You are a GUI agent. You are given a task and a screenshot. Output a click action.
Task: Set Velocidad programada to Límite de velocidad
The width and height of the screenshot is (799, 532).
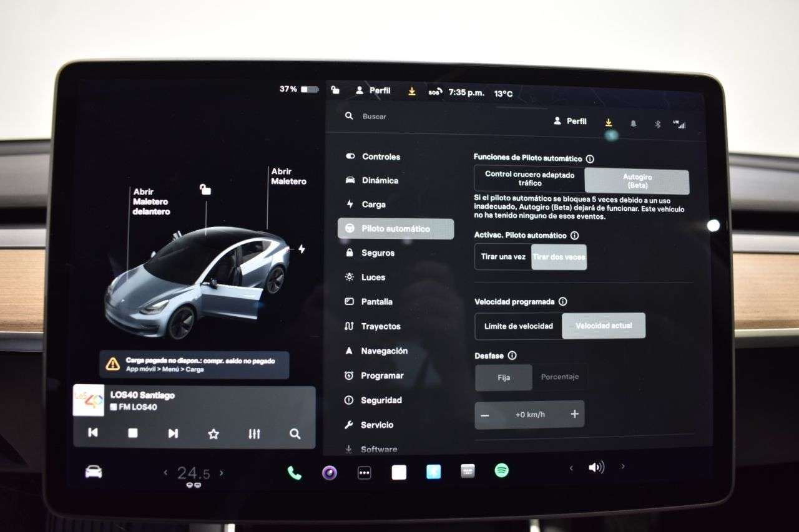point(518,325)
